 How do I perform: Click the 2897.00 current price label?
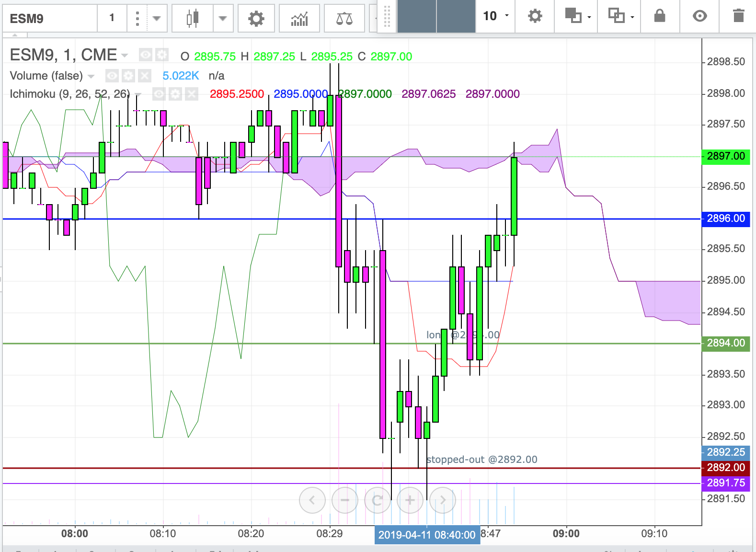point(726,156)
